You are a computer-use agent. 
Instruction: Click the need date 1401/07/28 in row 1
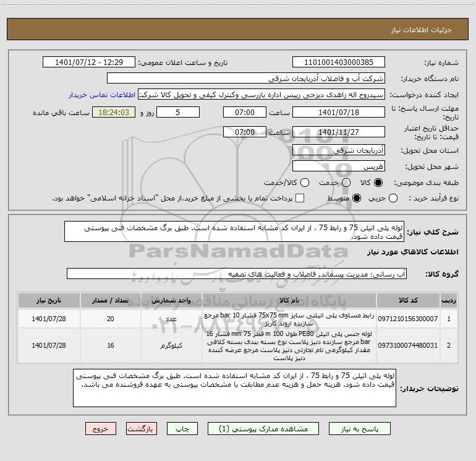coord(49,319)
